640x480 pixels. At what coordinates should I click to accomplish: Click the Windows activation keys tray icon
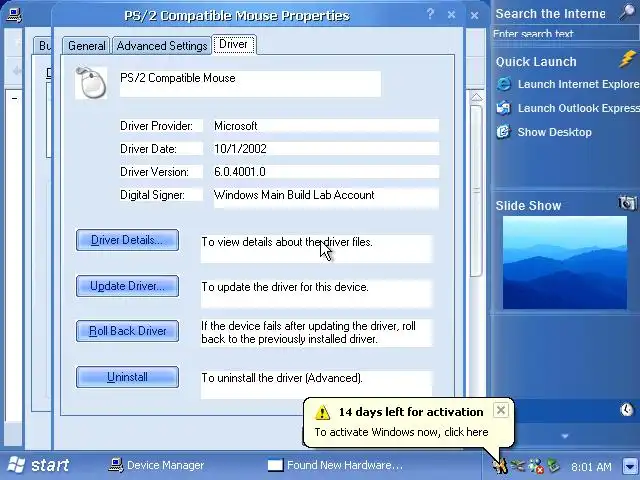500,465
